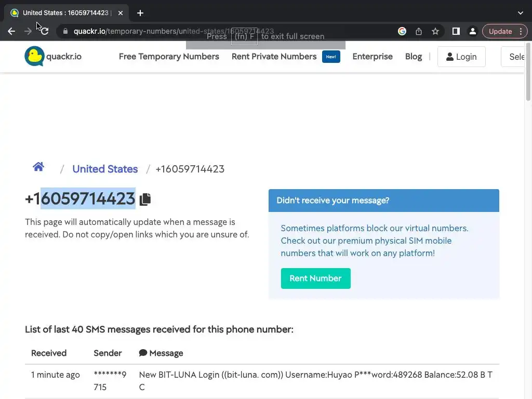Click the United States breadcrumb link
This screenshot has height=399, width=532.
(x=105, y=169)
